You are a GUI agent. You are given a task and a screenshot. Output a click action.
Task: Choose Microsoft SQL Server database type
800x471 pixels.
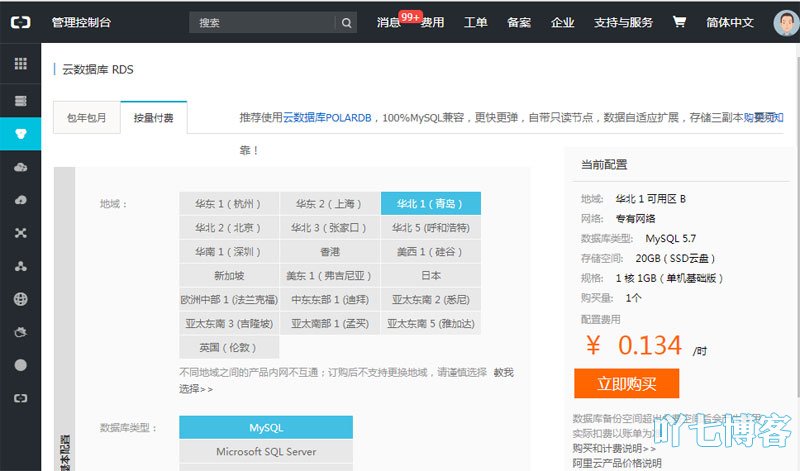point(266,452)
